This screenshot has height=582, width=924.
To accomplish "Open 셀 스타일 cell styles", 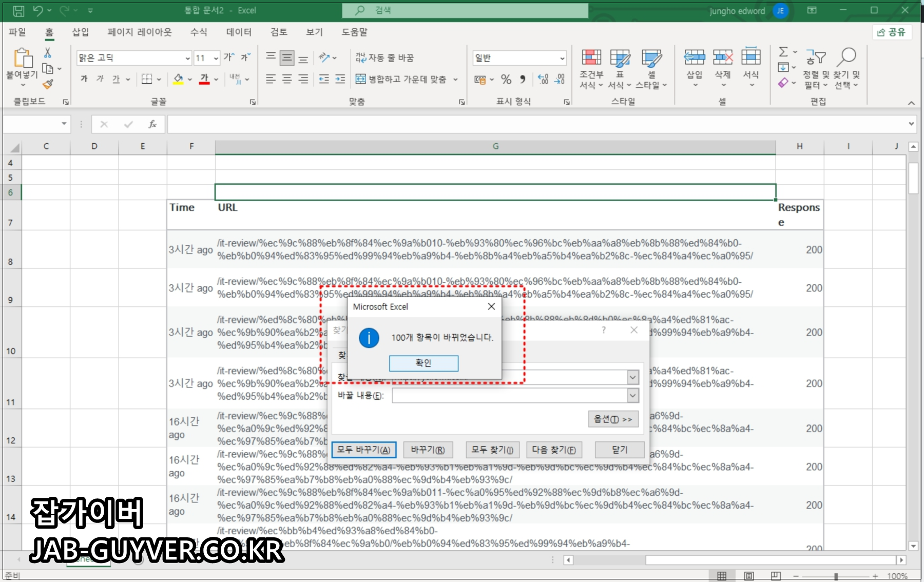I will click(x=651, y=69).
